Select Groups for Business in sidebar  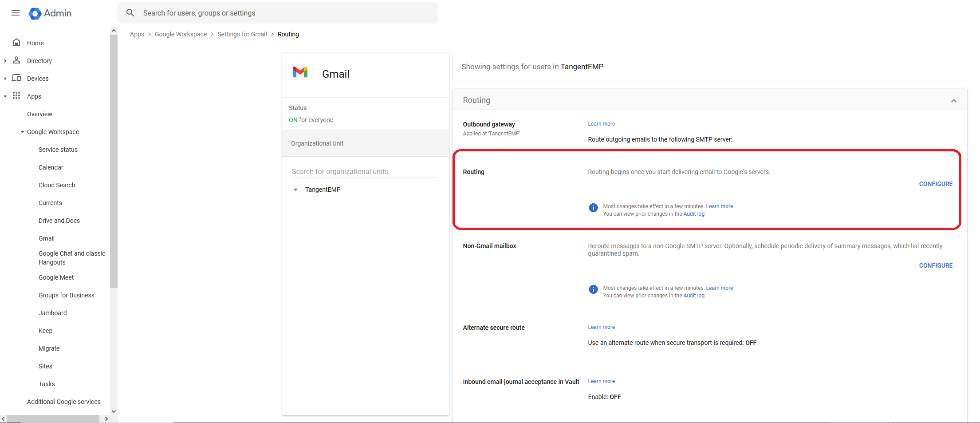[x=67, y=295]
